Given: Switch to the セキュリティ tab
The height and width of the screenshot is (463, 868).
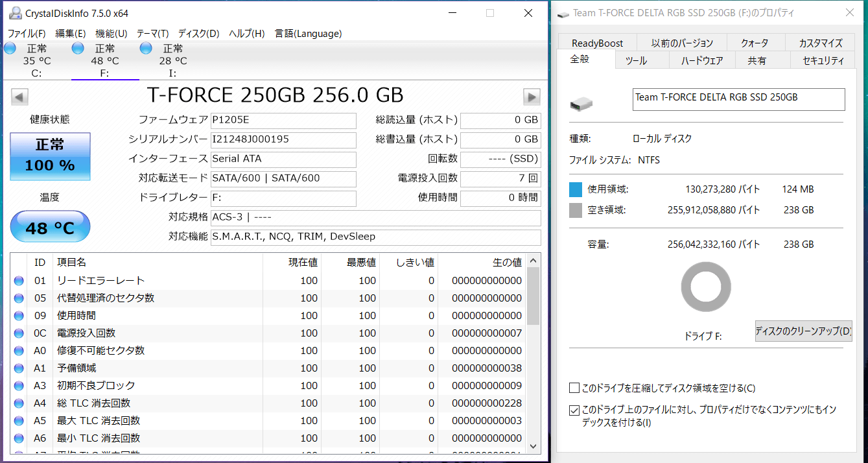Looking at the screenshot, I should tap(823, 60).
